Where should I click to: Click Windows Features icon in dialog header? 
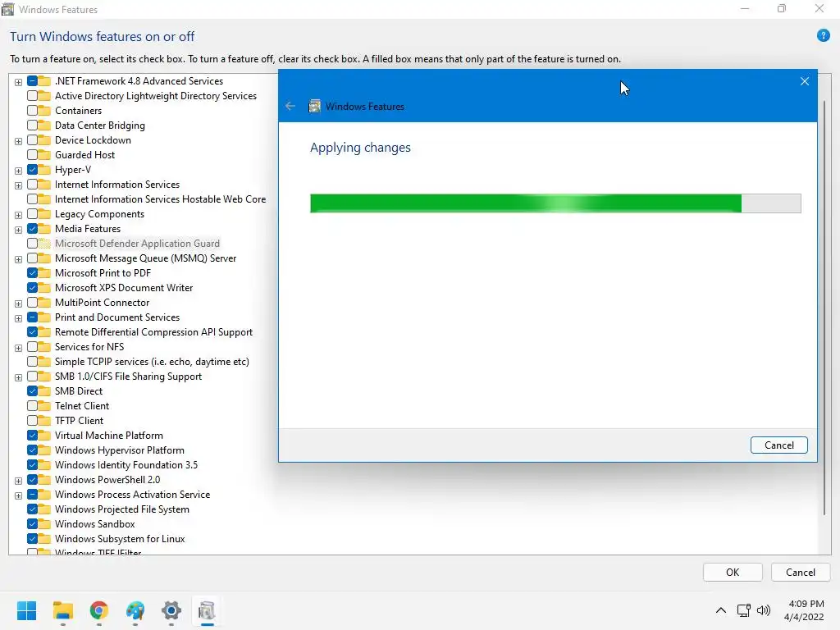[314, 106]
